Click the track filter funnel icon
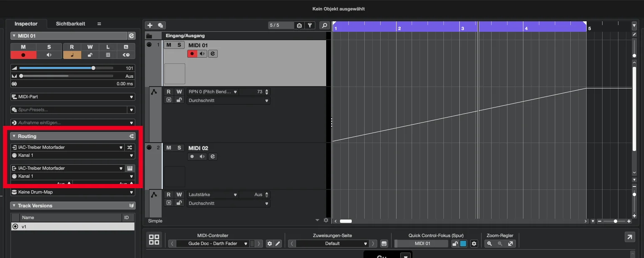The image size is (644, 258). point(309,26)
